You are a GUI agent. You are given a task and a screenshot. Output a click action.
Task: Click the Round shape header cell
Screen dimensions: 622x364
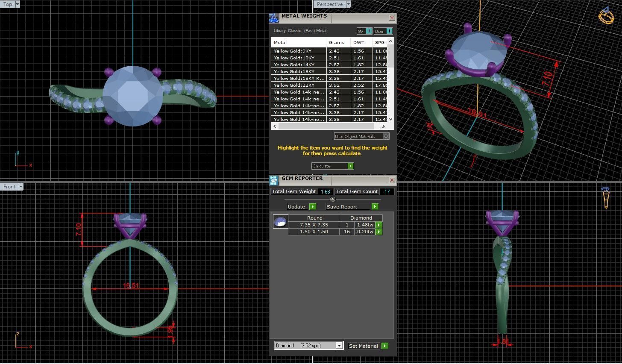tap(314, 218)
